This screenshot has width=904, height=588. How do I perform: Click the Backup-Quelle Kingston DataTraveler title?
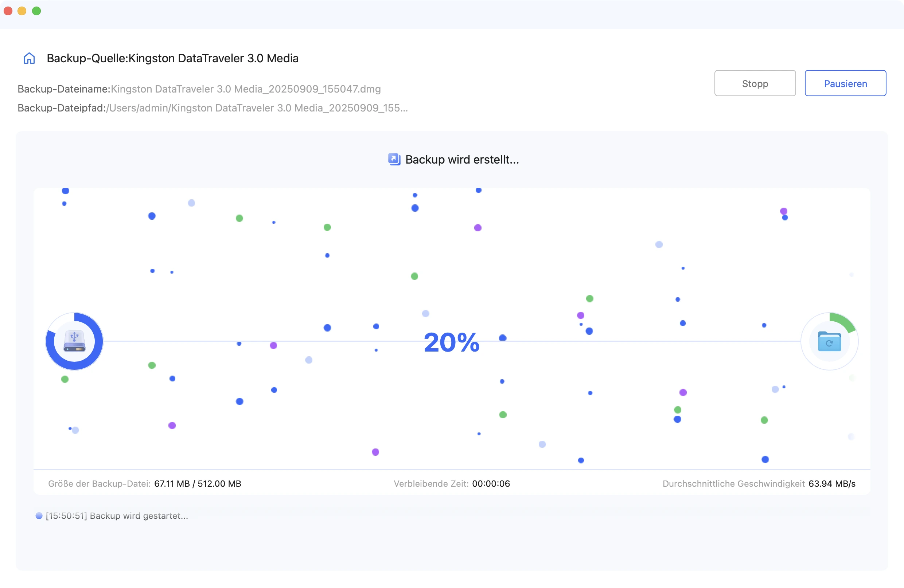[x=172, y=58]
